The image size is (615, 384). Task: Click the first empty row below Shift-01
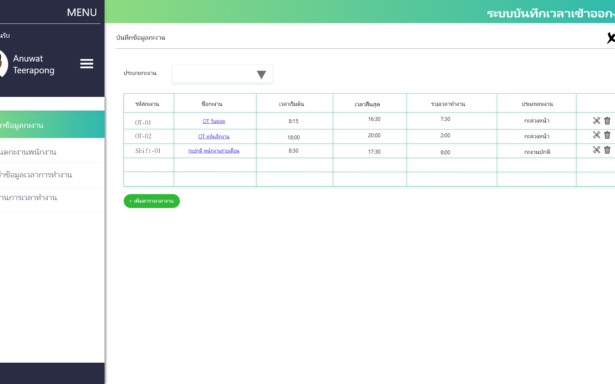tap(369, 165)
